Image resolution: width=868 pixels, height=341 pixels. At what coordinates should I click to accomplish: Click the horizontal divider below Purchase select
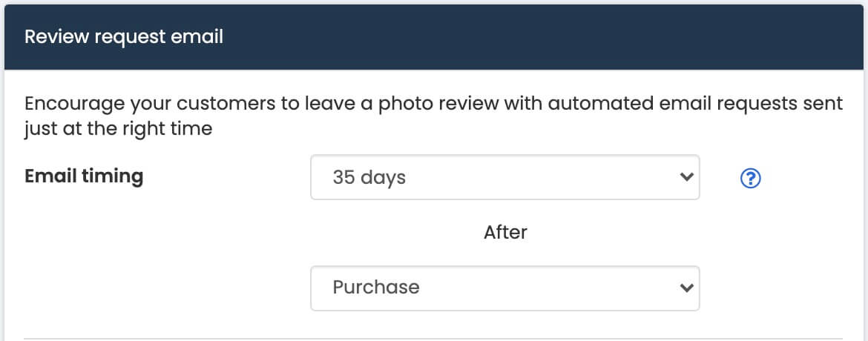(434, 338)
